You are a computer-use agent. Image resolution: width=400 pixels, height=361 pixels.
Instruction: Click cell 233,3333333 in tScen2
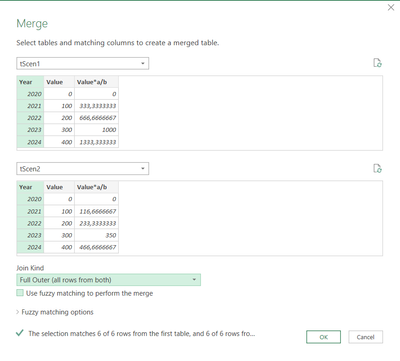pyautogui.click(x=96, y=223)
